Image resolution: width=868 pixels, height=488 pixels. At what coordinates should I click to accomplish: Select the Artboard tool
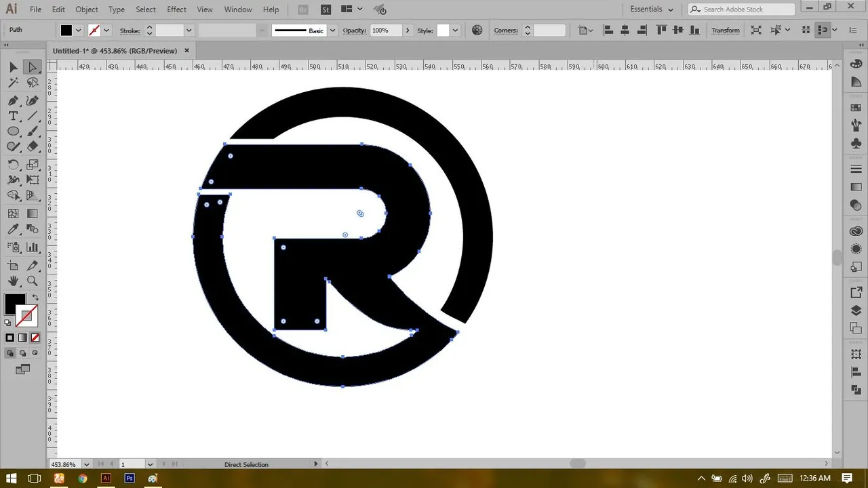(13, 266)
